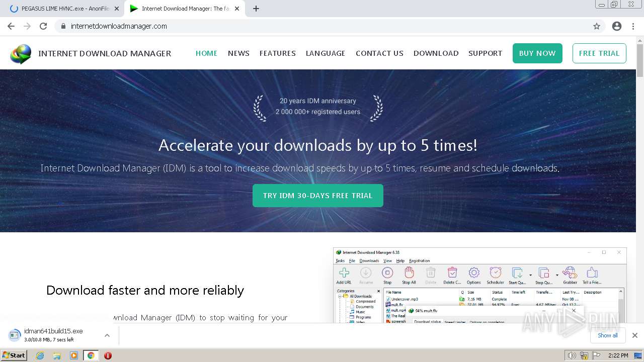Click the page vertical scrollbar thumb
The height and width of the screenshot is (362, 644).
[640, 61]
